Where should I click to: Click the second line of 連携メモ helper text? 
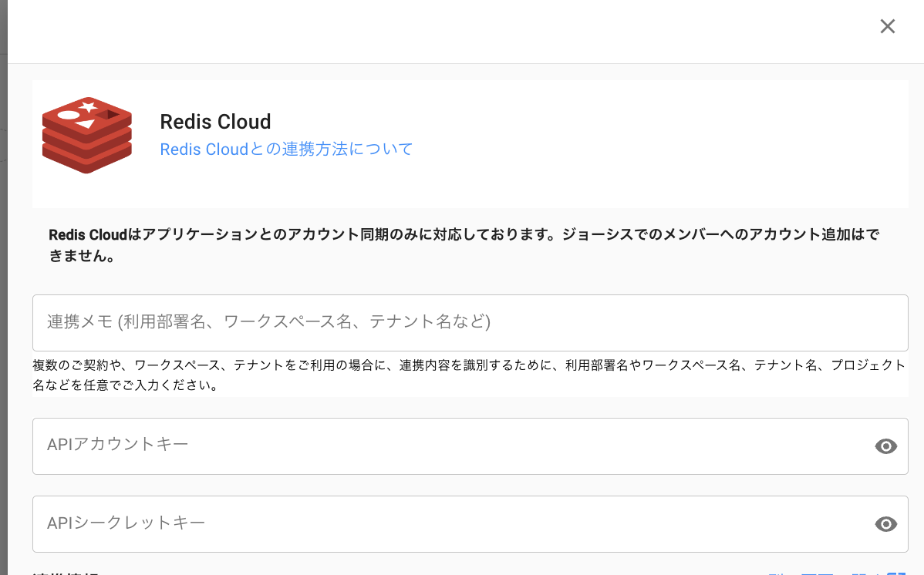[123, 385]
